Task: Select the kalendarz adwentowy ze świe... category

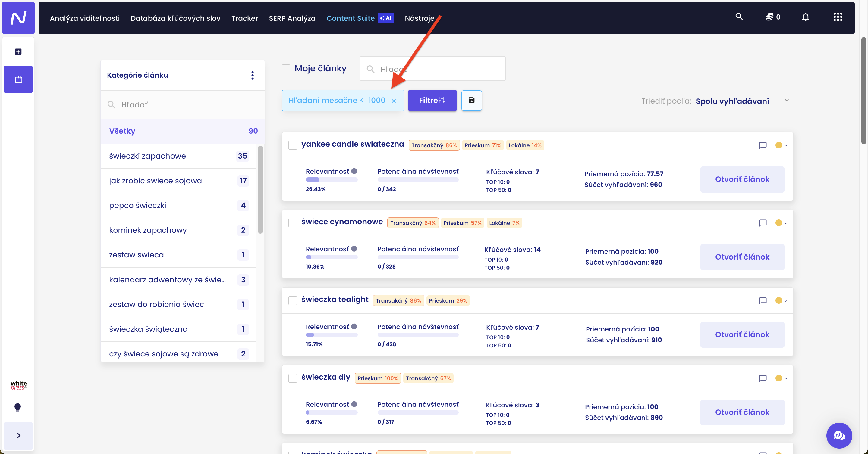Action: click(178, 280)
